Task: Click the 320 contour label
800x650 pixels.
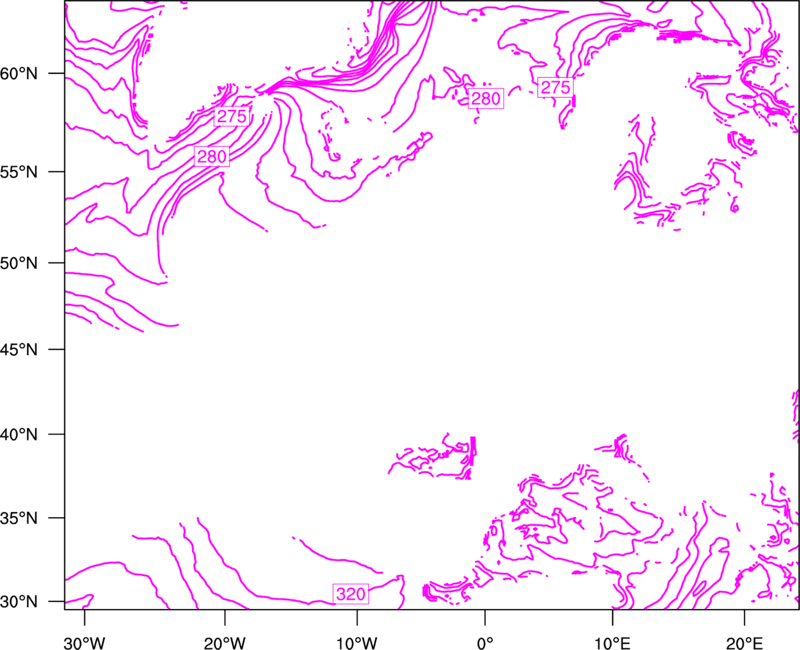Action: pyautogui.click(x=351, y=594)
